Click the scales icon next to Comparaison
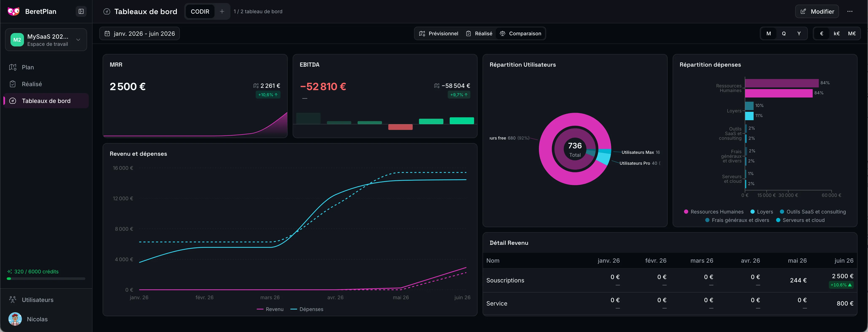The width and height of the screenshot is (868, 332). pos(502,34)
